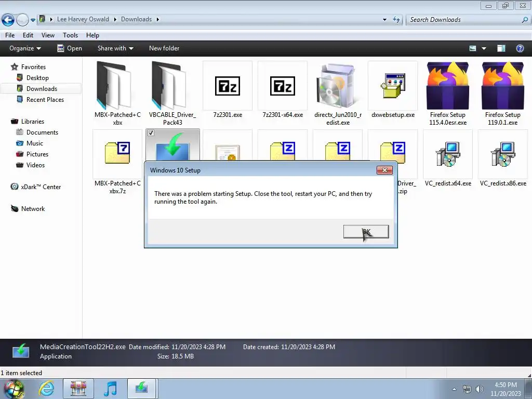
Task: Expand arrow after Lee Harvey Oswald breadcrumb
Action: [x=115, y=19]
